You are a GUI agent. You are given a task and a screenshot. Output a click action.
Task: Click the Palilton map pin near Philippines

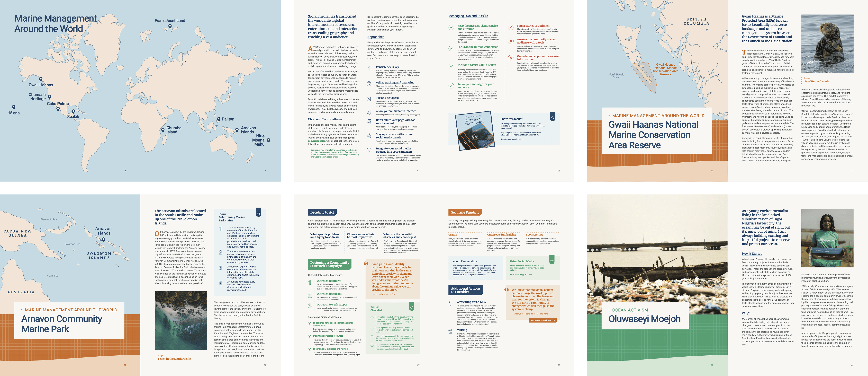pos(218,119)
